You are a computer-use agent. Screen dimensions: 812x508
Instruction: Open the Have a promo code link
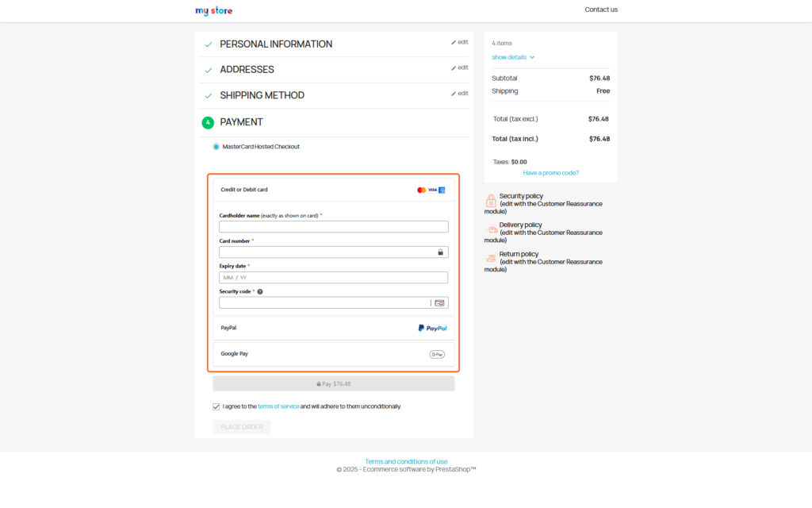(551, 171)
